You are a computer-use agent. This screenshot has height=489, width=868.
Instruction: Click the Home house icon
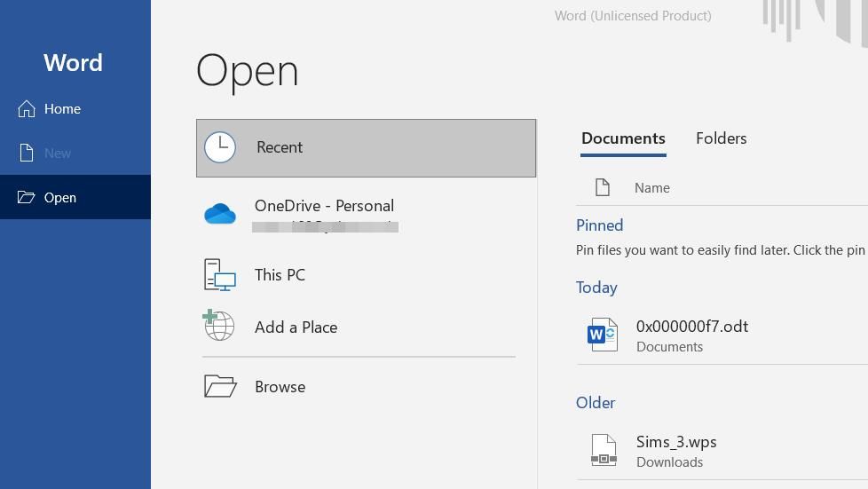pyautogui.click(x=26, y=108)
